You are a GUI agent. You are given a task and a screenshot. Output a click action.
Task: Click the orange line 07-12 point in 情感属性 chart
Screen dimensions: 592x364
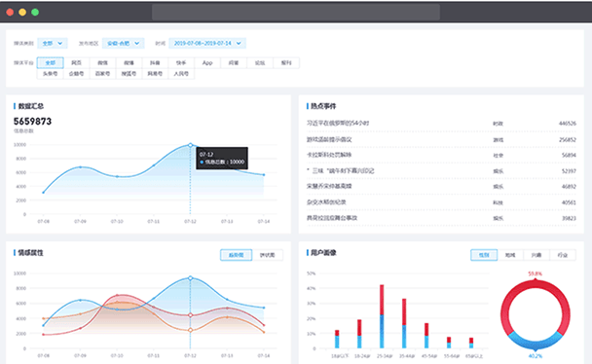[190, 330]
